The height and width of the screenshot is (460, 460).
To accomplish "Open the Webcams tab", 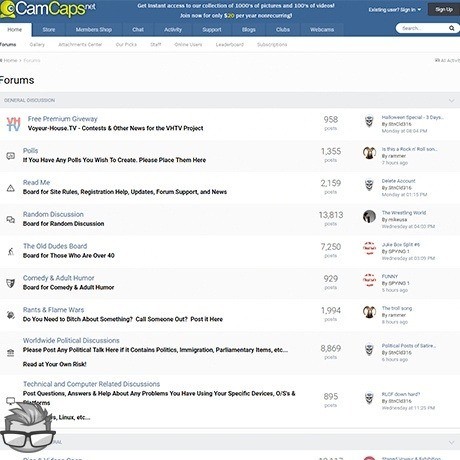I will [322, 29].
